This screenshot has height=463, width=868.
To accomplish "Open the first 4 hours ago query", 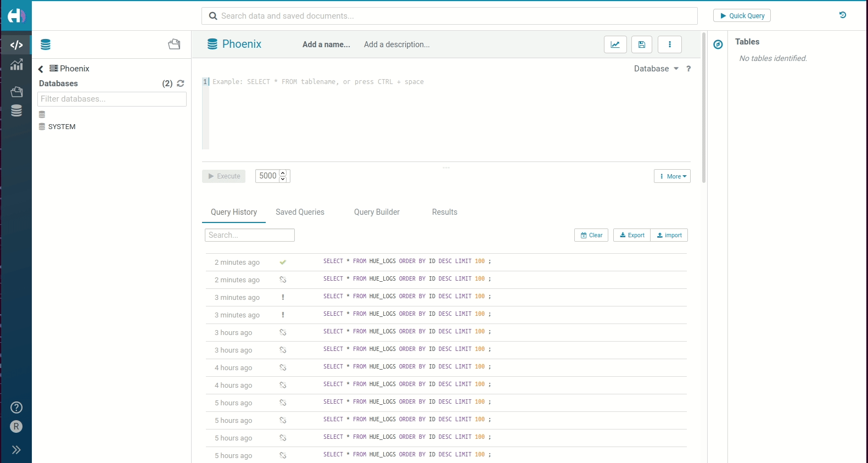I will click(x=446, y=368).
